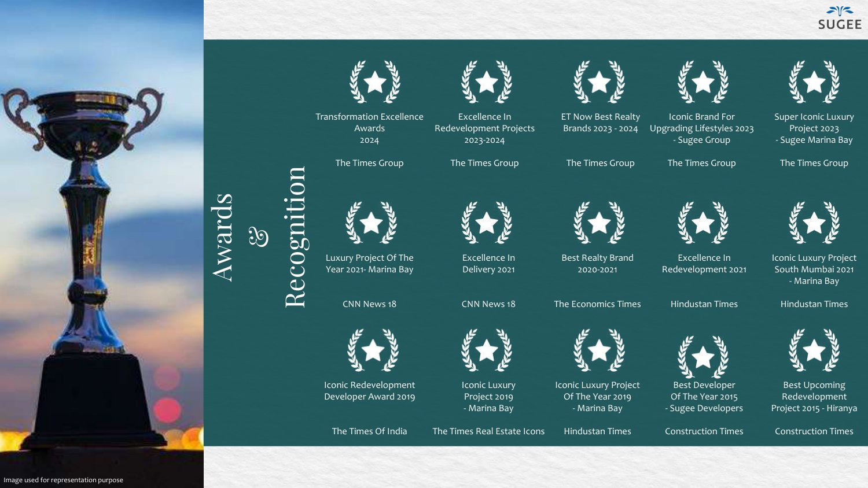Select the Iconic Redevelopment Developer Award 2019 laurel
The height and width of the screenshot is (488, 868).
(x=373, y=350)
